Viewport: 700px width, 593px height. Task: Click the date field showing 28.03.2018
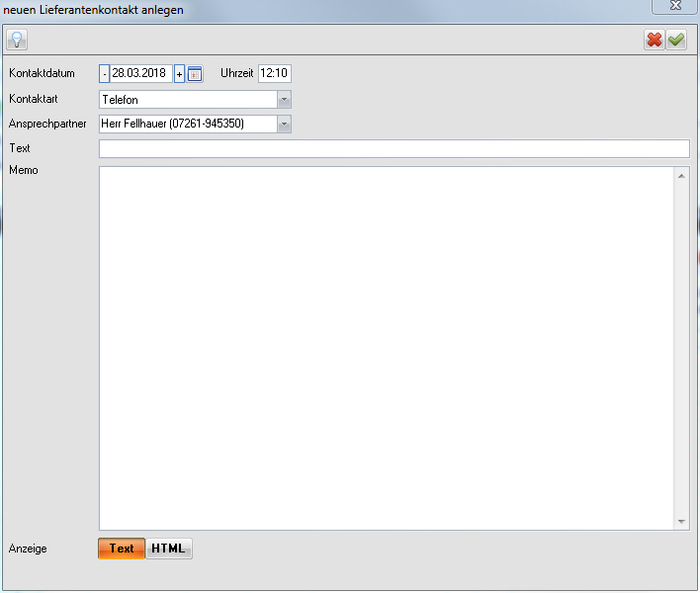(x=140, y=74)
